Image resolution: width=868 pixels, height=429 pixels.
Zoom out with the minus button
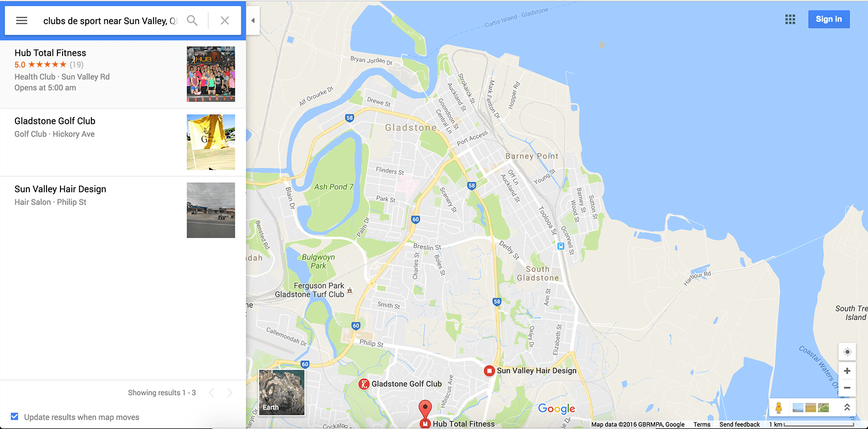tap(847, 388)
